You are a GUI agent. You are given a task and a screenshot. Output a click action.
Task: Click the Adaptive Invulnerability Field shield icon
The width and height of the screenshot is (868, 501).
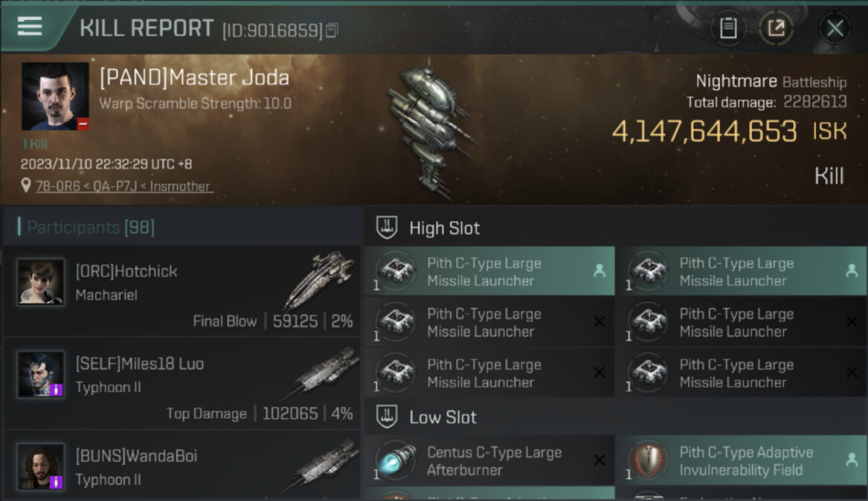[x=648, y=460]
